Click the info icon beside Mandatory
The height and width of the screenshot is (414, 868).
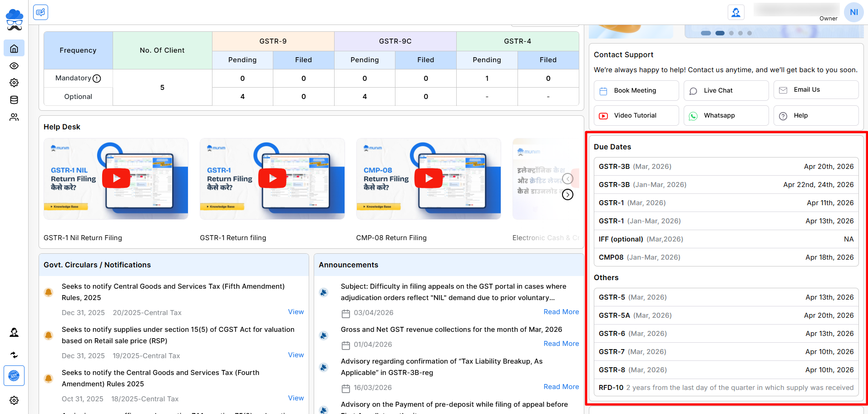97,79
